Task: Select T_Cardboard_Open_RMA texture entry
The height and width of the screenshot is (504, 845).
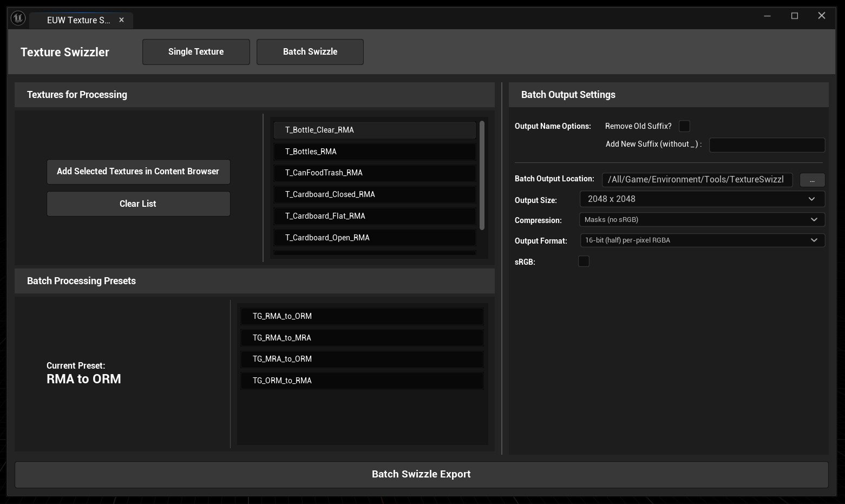Action: pos(375,238)
